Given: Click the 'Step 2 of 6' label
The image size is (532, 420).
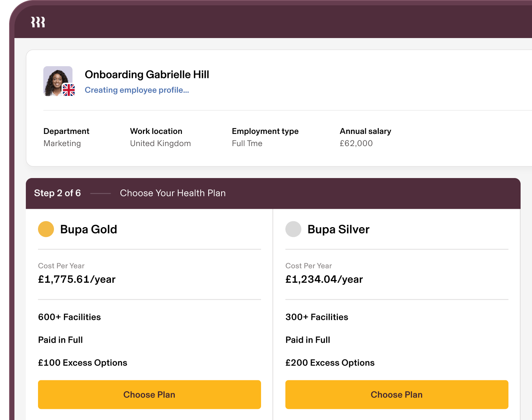Looking at the screenshot, I should click(x=57, y=193).
